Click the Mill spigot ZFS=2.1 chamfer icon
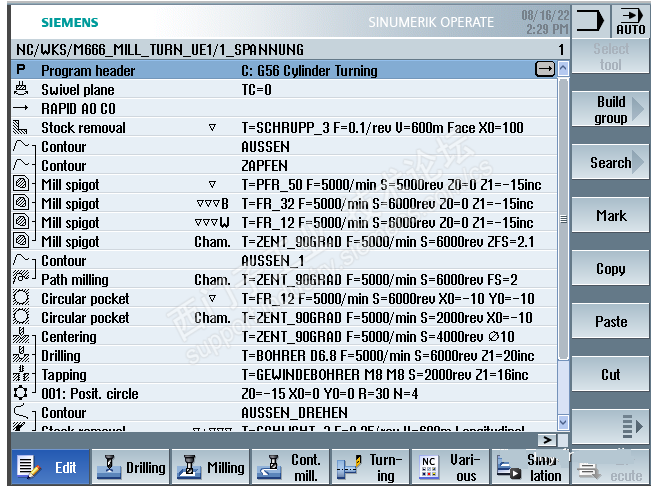Screen dimensions: 659x491 click(x=21, y=240)
